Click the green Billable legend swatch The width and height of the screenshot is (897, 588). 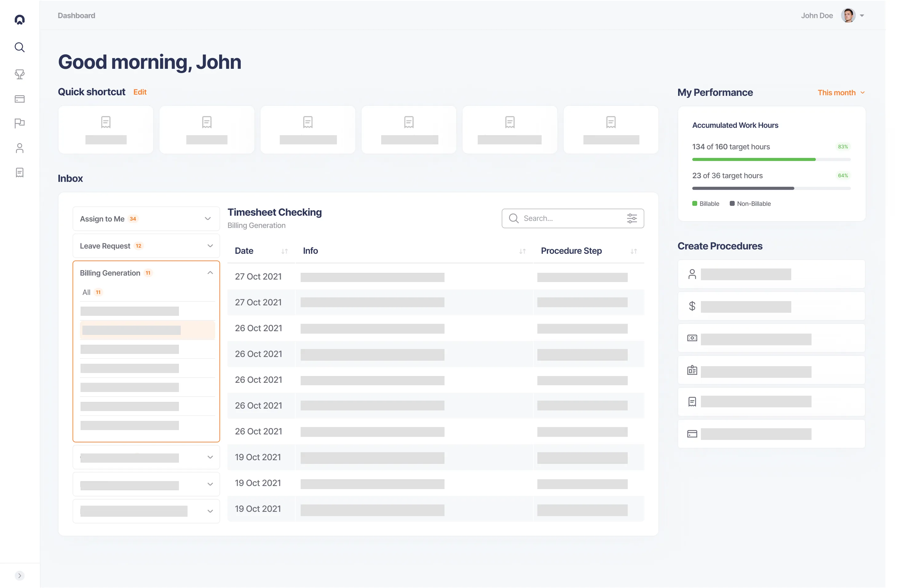[695, 203]
